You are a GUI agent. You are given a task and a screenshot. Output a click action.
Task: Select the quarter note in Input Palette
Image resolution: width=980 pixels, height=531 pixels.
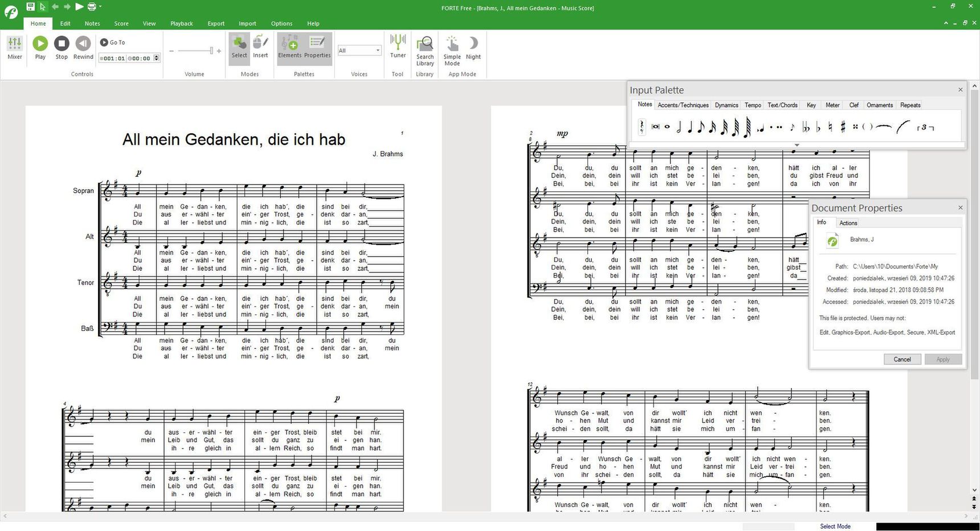(690, 128)
